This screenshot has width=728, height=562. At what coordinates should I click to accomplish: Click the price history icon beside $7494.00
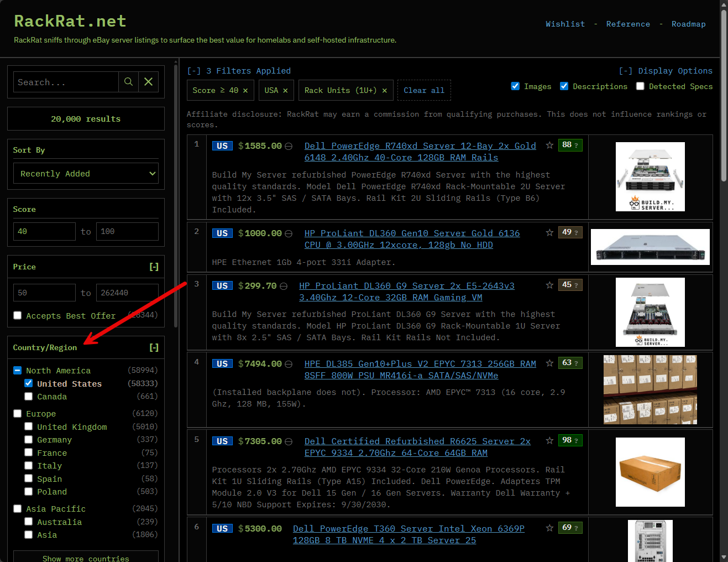289,364
